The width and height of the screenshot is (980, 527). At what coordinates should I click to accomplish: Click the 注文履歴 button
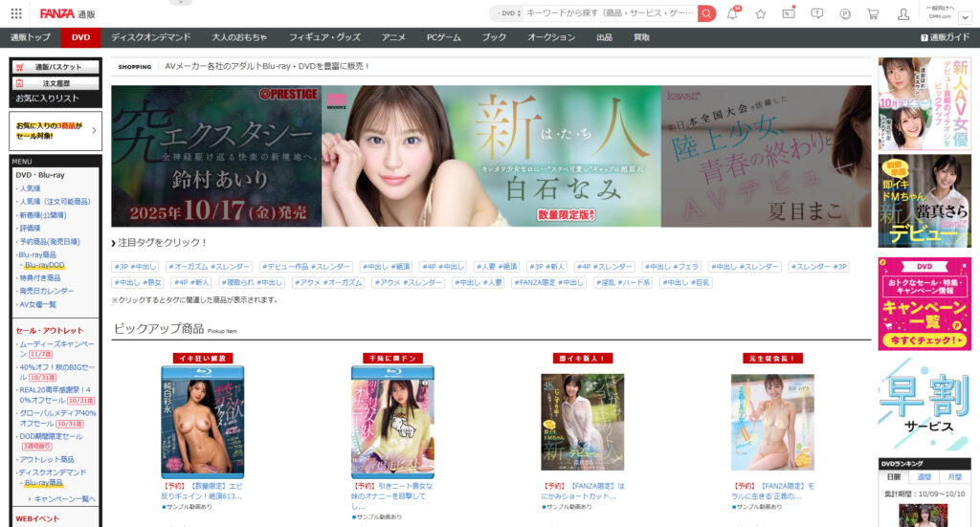point(55,83)
